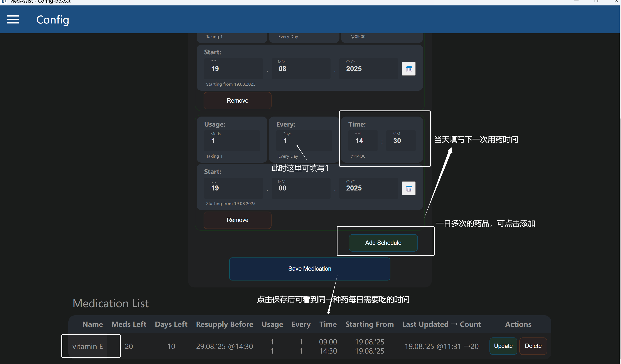Click the Actions column header
The image size is (621, 364).
coord(518,324)
